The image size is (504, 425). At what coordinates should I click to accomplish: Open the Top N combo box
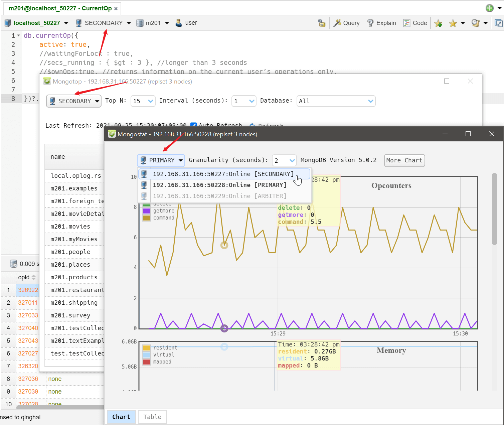(x=143, y=101)
